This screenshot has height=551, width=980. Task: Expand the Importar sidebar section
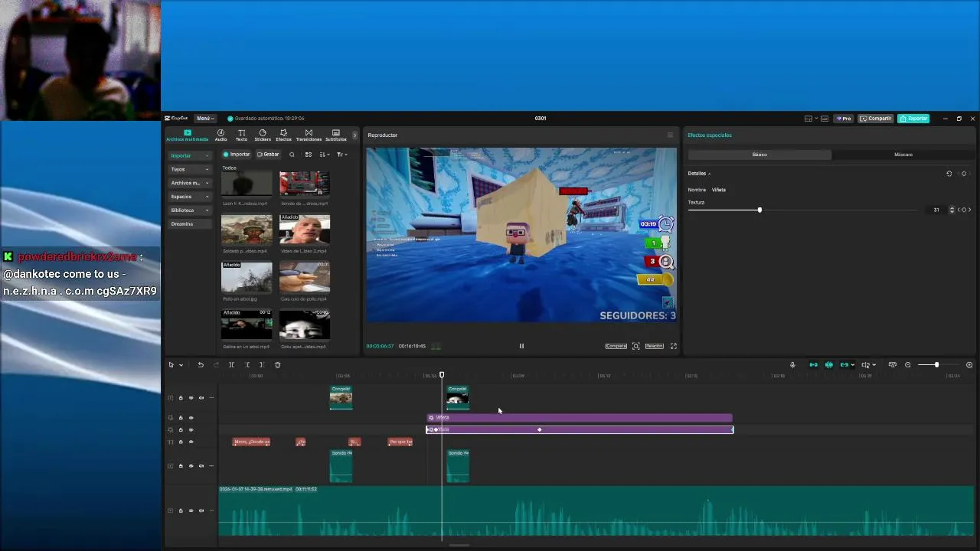click(191, 155)
